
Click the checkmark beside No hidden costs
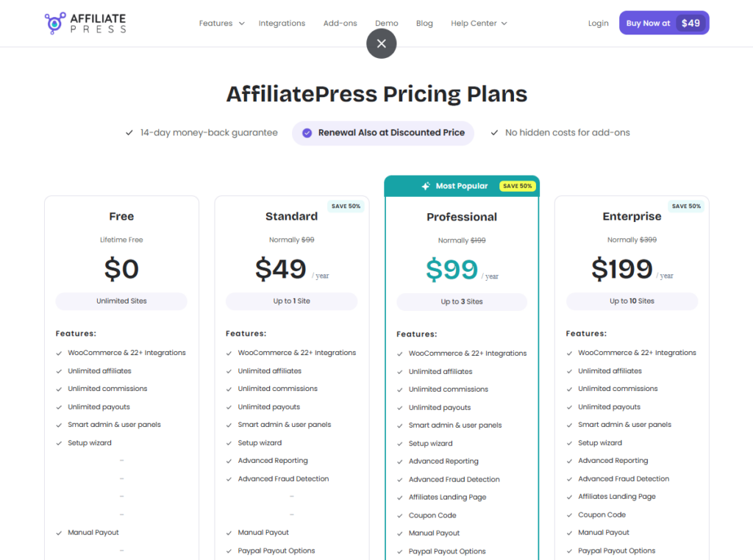pyautogui.click(x=494, y=133)
